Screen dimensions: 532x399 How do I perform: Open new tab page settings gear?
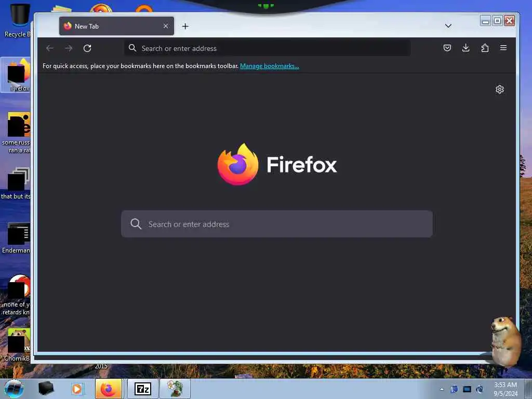click(x=500, y=89)
